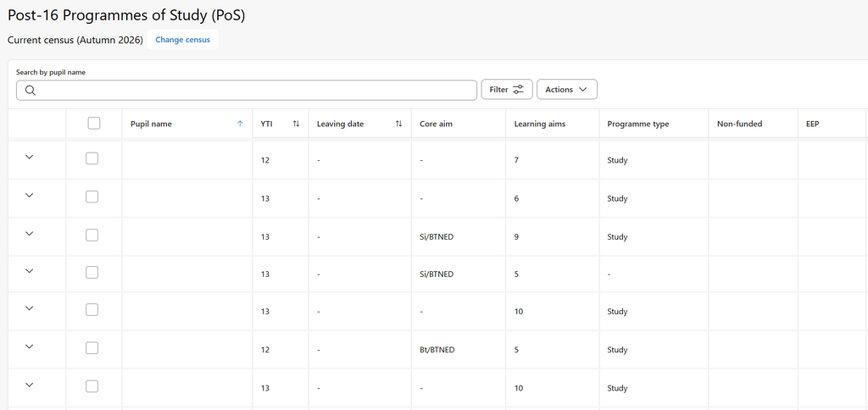868x410 pixels.
Task: Click the blue sort arrow beside Pupil name
Action: coord(240,124)
